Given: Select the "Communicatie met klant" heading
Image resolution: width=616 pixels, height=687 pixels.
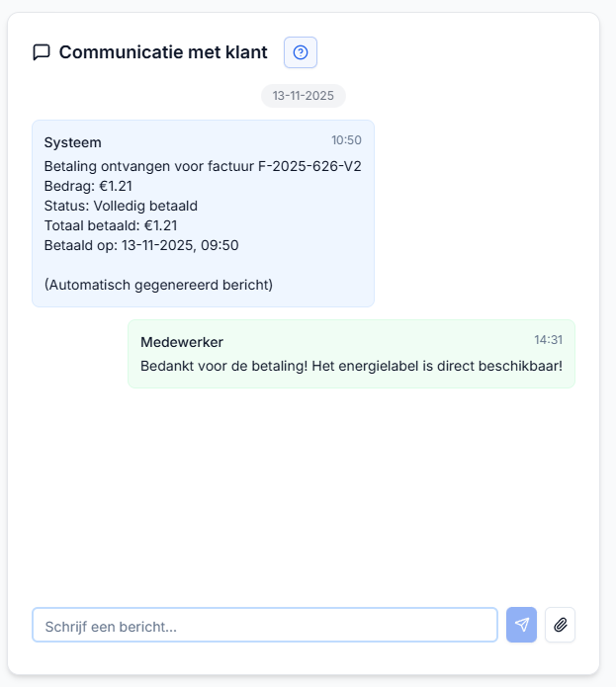Looking at the screenshot, I should [163, 52].
